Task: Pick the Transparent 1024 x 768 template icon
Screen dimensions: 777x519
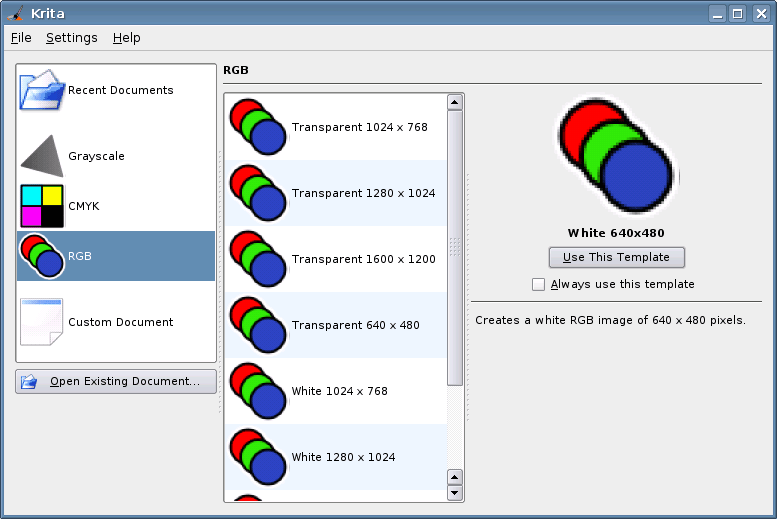Action: point(258,127)
